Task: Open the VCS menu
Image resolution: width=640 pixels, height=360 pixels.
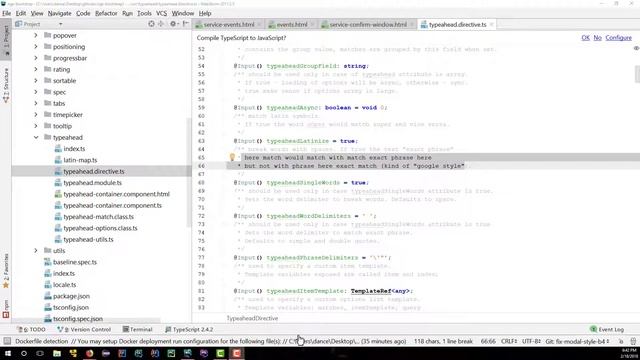Action: pos(161,13)
